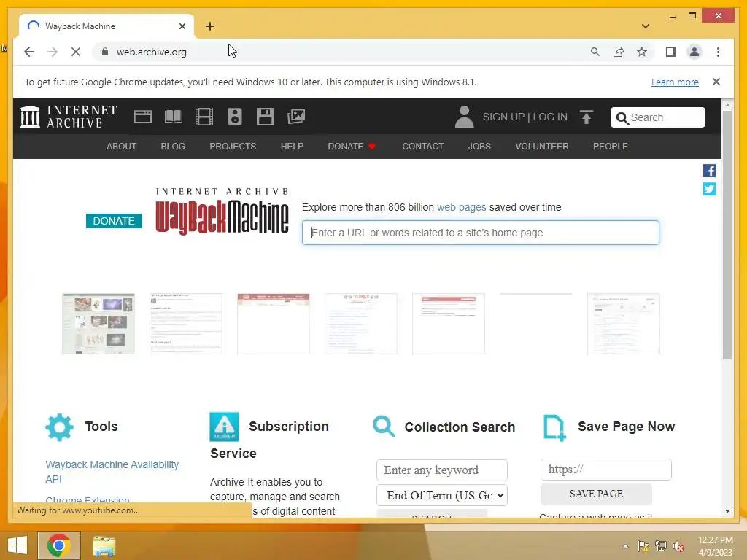This screenshot has height=560, width=747.
Task: Click the SAVE PAGE button
Action: point(596,494)
